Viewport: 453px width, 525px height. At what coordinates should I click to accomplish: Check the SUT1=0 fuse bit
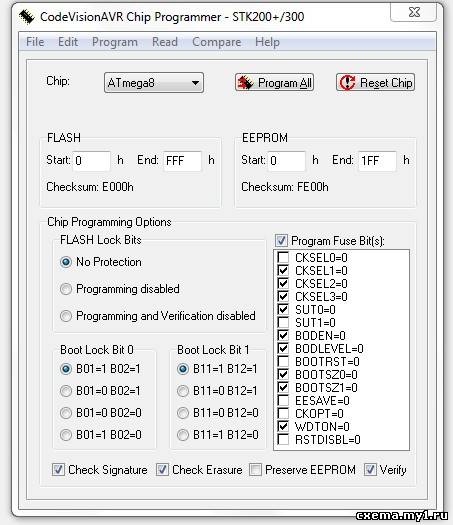(x=283, y=322)
